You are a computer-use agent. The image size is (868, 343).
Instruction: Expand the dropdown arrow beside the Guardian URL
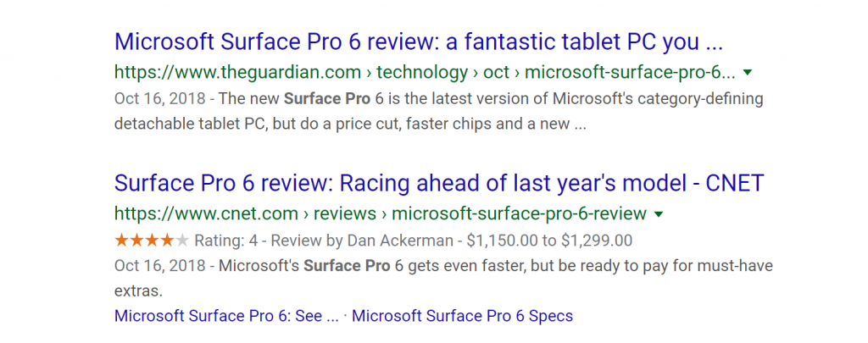pos(748,73)
